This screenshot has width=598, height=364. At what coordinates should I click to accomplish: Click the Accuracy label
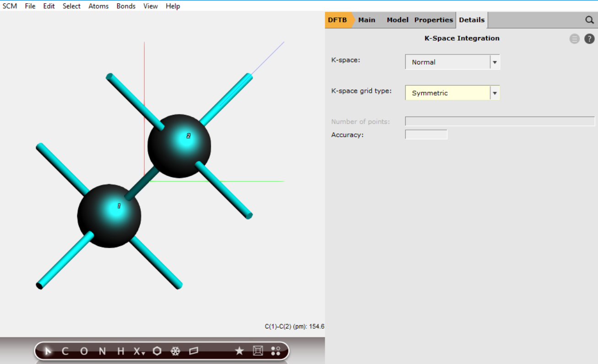[347, 135]
